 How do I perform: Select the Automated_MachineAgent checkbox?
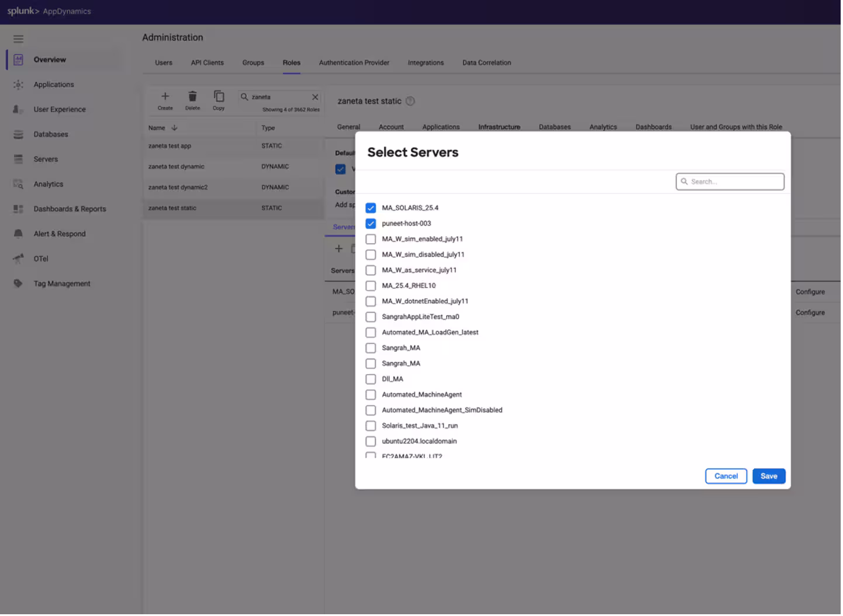[371, 394]
